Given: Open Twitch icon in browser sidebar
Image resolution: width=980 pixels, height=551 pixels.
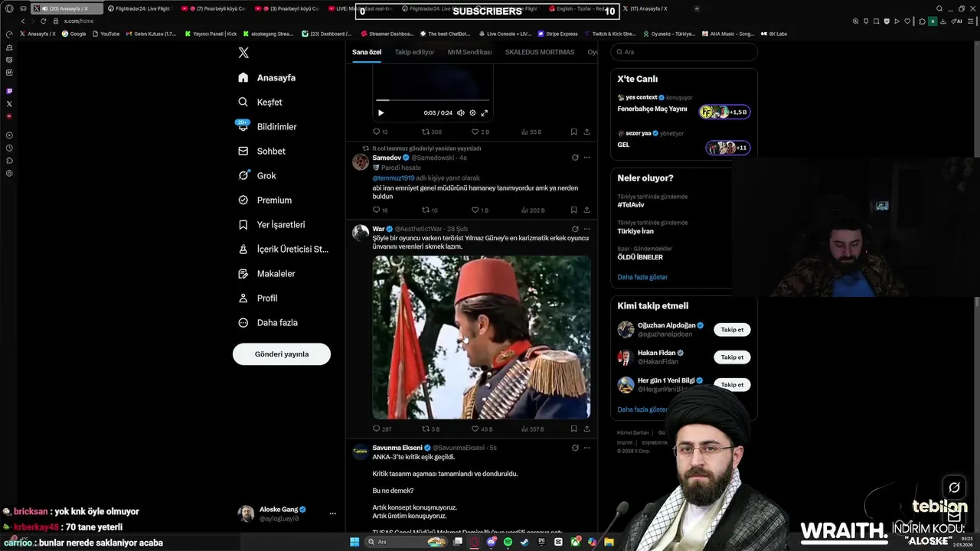Looking at the screenshot, I should (9, 91).
